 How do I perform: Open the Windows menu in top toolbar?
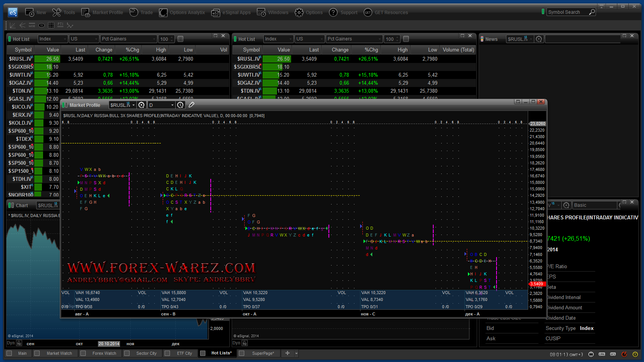tap(272, 13)
